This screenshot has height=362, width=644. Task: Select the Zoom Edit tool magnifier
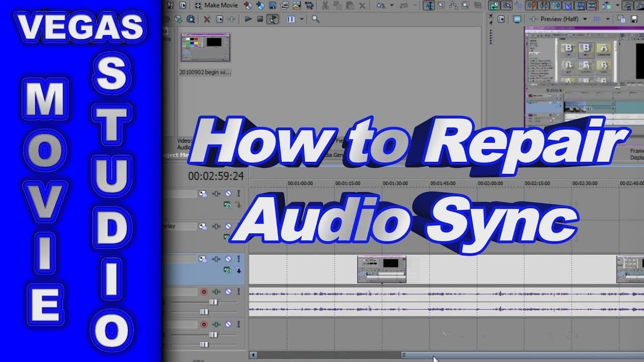pos(466,6)
